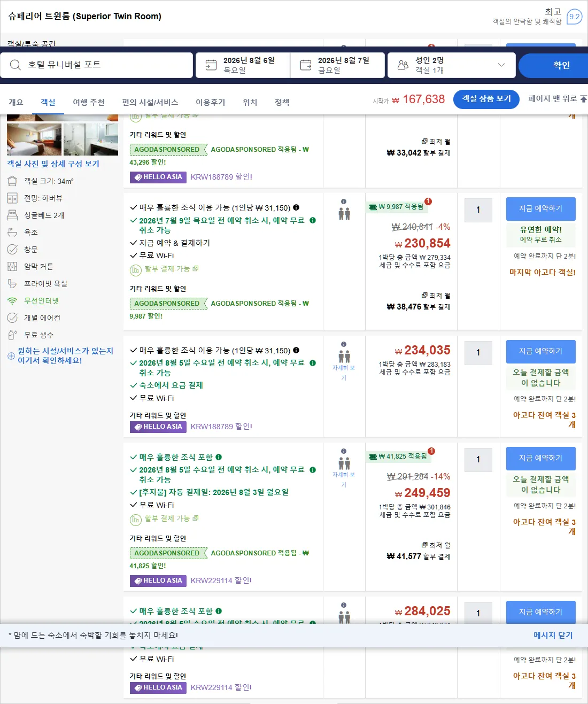588x704 pixels.
Task: Click the guests people icon
Action: 403,65
